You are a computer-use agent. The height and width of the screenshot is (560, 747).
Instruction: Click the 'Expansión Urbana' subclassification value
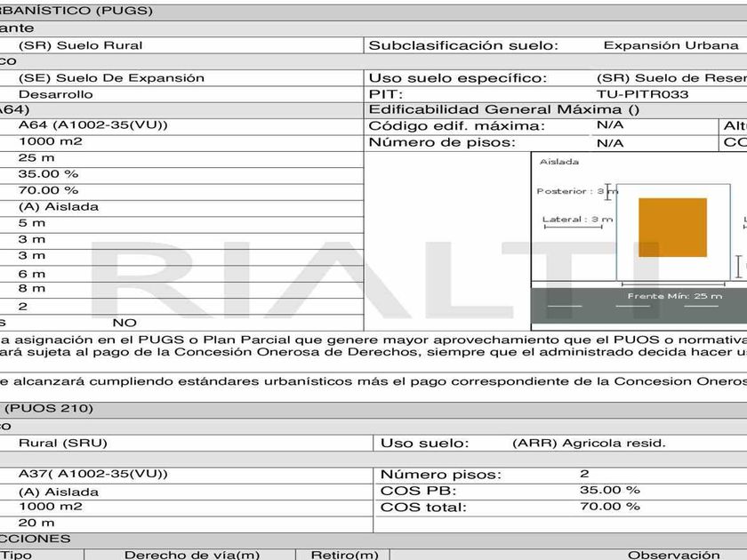click(x=671, y=45)
